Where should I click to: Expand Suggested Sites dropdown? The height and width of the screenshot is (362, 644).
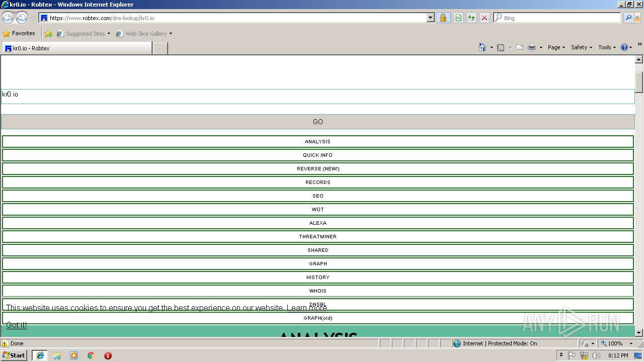tap(109, 34)
